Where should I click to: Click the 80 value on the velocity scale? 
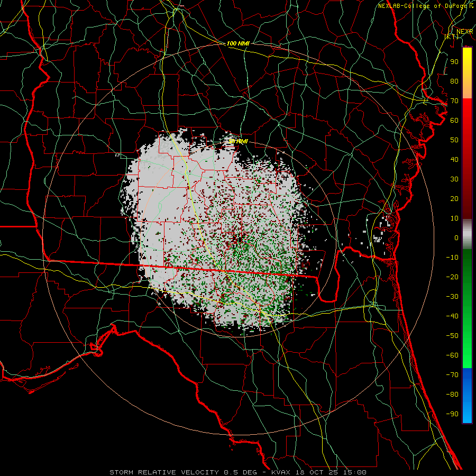pyautogui.click(x=454, y=81)
